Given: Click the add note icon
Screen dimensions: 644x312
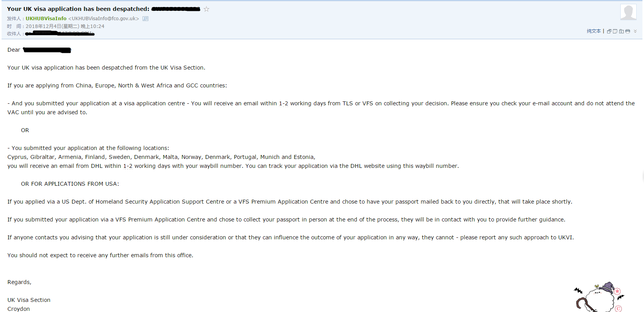Looking at the screenshot, I should [x=615, y=31].
